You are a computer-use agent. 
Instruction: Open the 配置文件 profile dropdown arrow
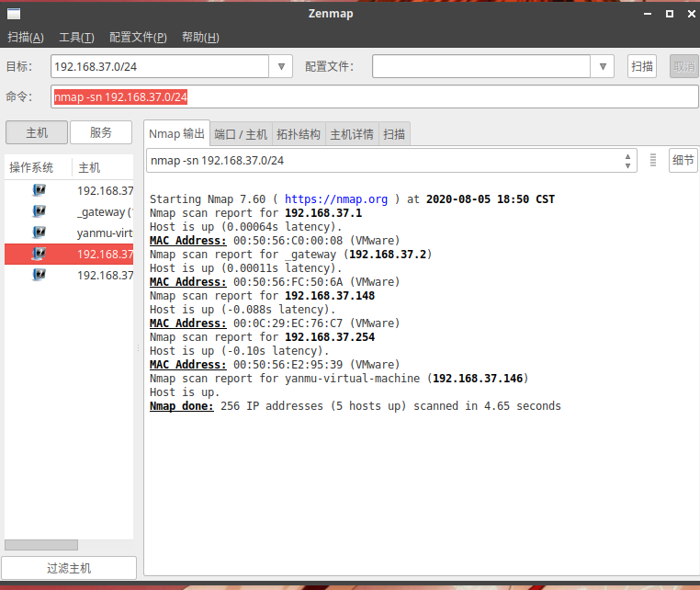[603, 66]
